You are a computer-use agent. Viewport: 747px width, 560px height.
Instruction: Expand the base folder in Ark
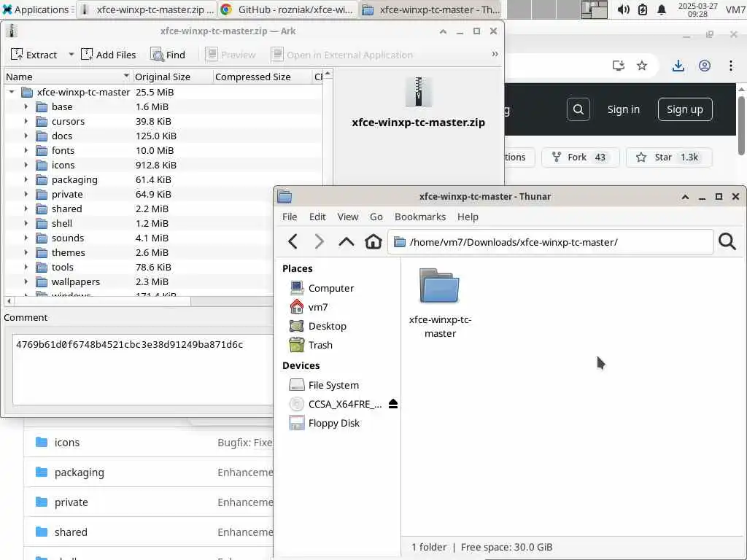[x=26, y=106]
